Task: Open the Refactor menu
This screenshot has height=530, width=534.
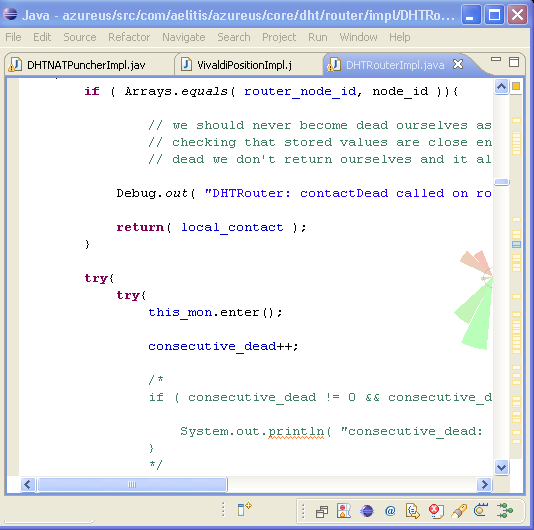Action: 129,37
